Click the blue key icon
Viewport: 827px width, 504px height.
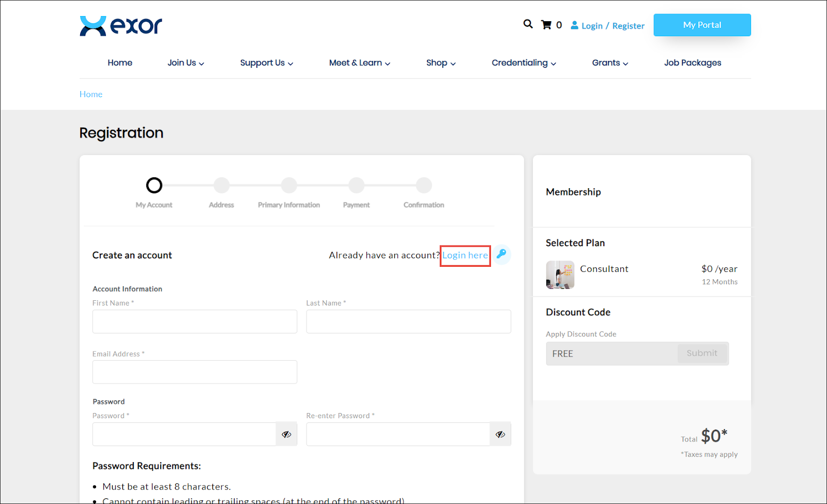(501, 254)
